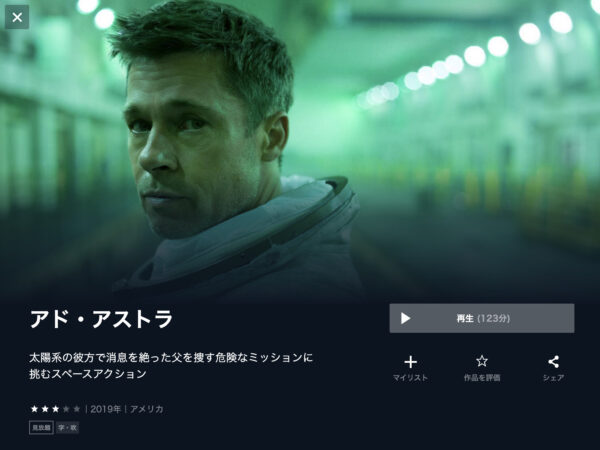Click the 2019年 release year
600x450 pixels.
106,409
